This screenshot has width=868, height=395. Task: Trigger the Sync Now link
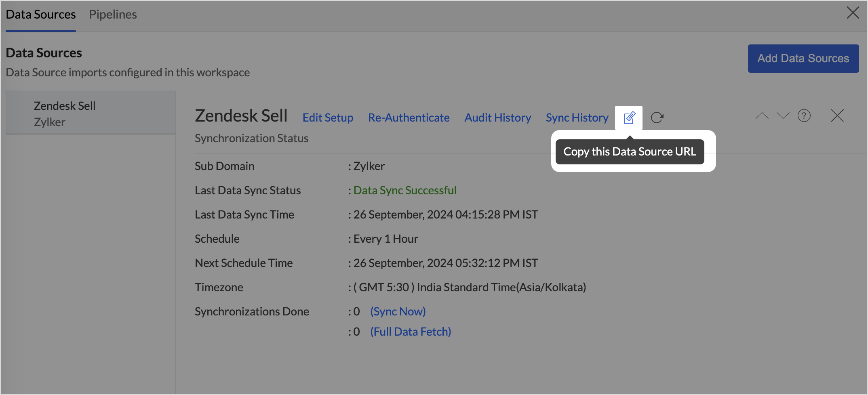point(398,311)
